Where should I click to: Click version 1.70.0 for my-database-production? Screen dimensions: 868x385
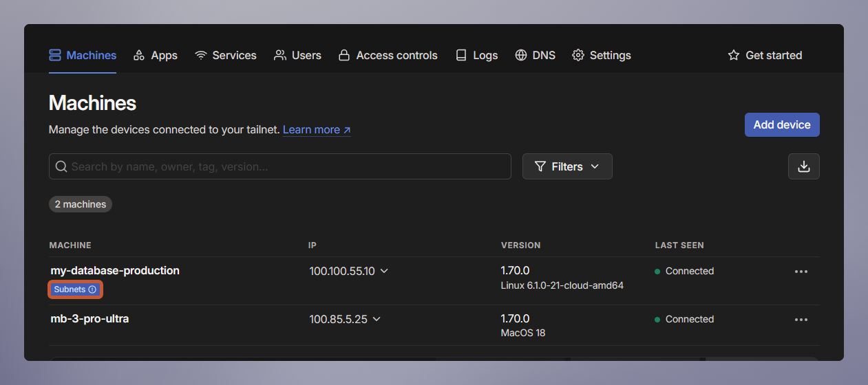515,270
